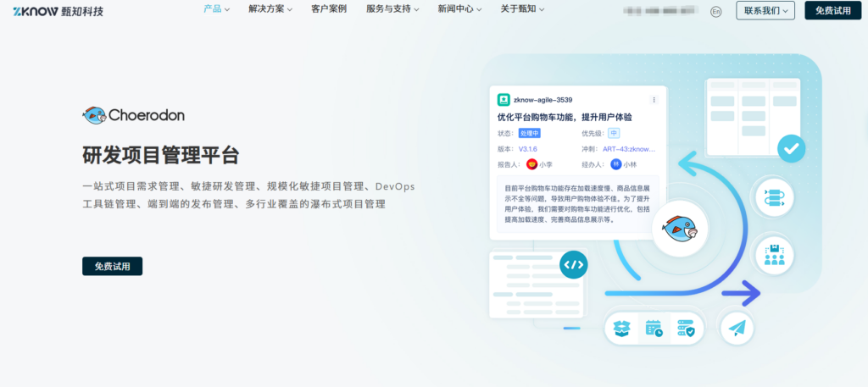Click the 中 priority tag
868x387 pixels.
pyautogui.click(x=614, y=133)
